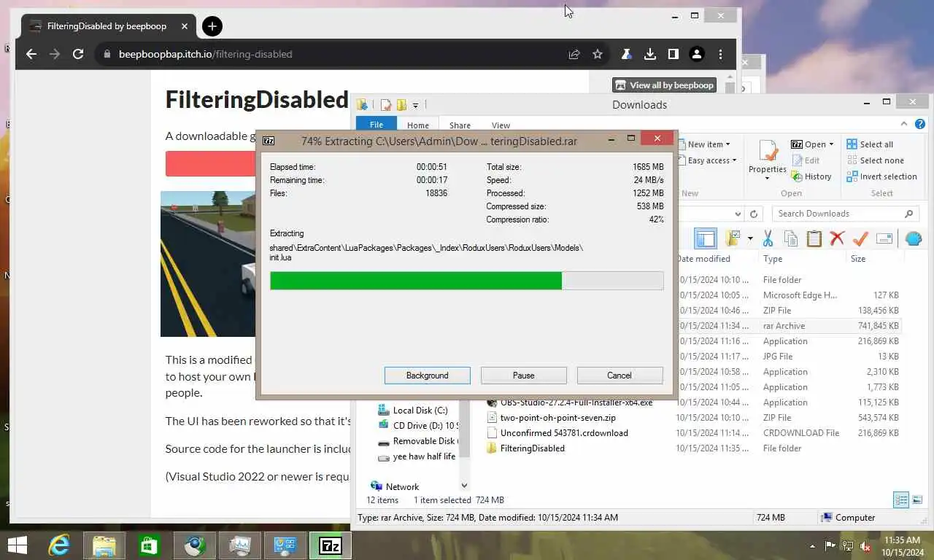
Task: Open Windows Store from taskbar
Action: (149, 545)
